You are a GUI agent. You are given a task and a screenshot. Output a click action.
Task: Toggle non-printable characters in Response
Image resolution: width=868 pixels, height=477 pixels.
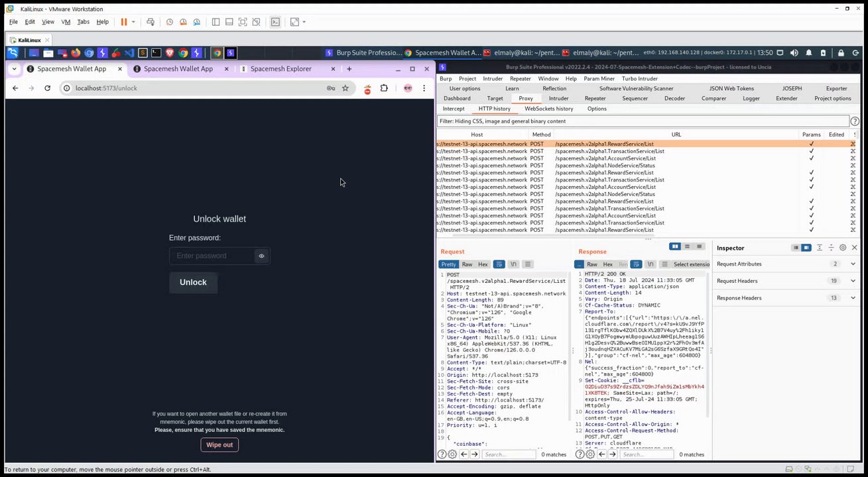tap(650, 264)
